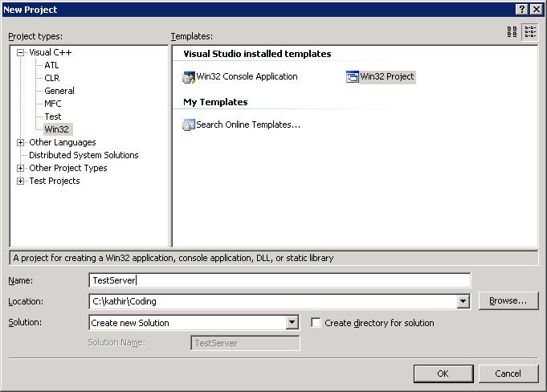Click the Cancel button
Image resolution: width=547 pixels, height=392 pixels.
[508, 374]
